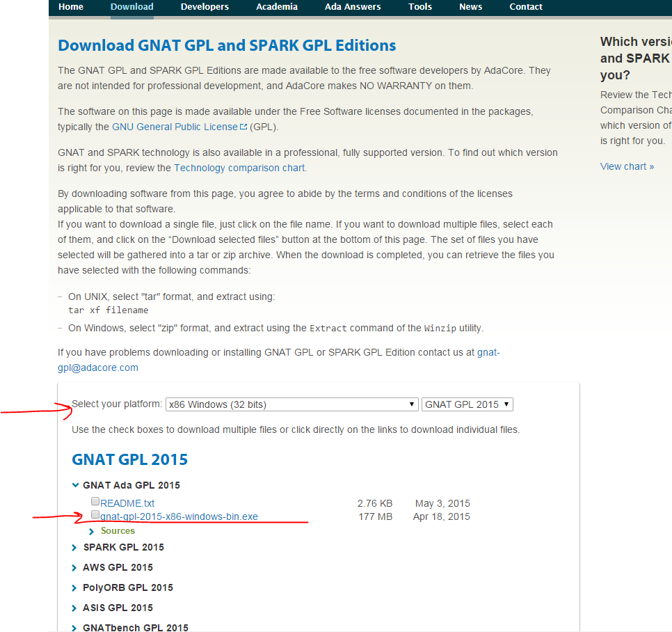Click the View chart » link

(627, 166)
